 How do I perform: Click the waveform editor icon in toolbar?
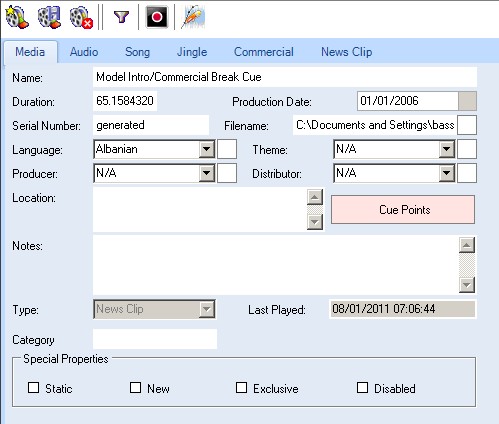[x=193, y=17]
